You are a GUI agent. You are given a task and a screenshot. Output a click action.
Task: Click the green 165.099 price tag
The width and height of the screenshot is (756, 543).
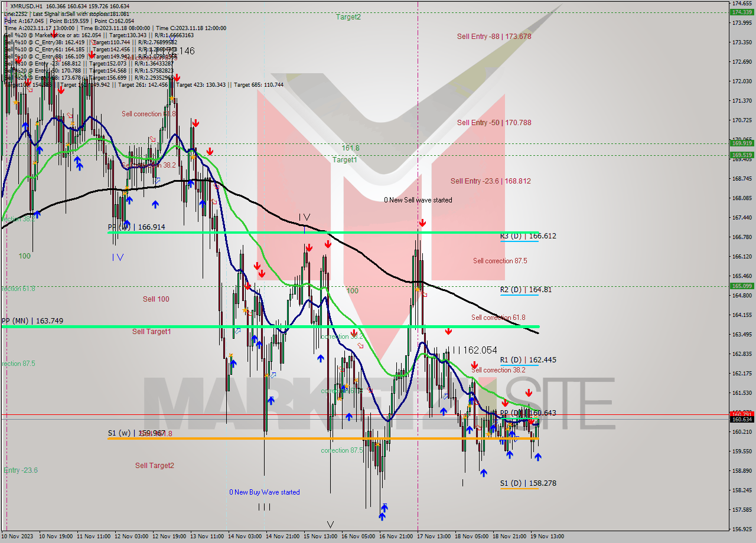[x=742, y=286]
